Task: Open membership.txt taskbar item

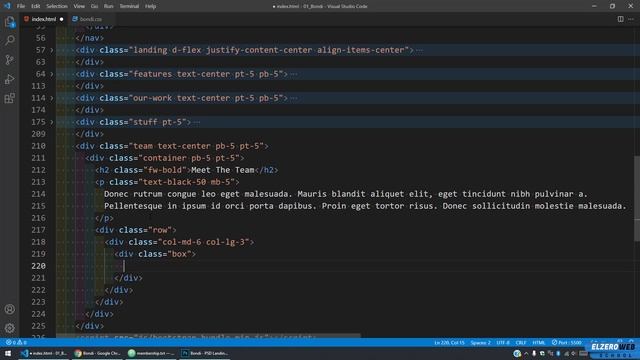Action: click(x=151, y=353)
